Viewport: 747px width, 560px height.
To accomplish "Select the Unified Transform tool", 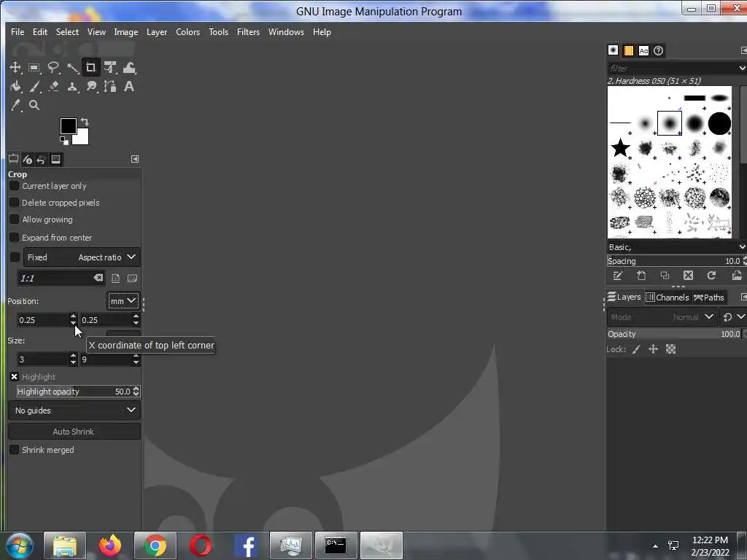I will pos(110,68).
